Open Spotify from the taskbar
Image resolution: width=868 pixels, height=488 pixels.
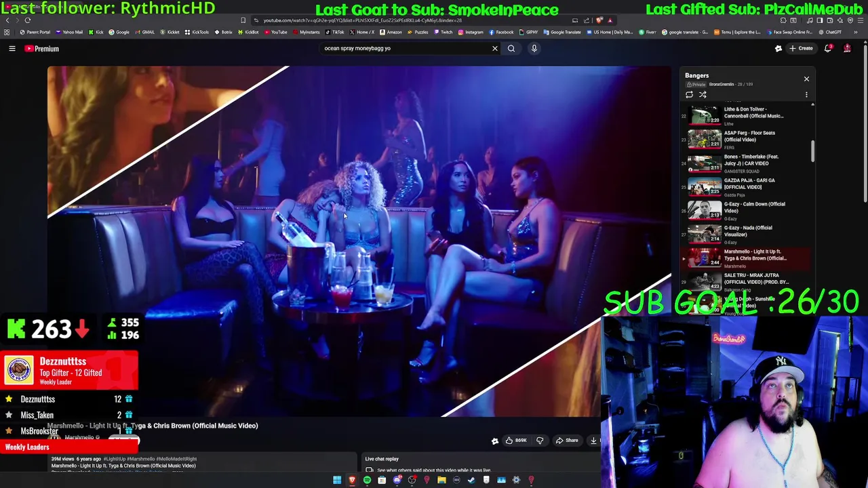[367, 480]
